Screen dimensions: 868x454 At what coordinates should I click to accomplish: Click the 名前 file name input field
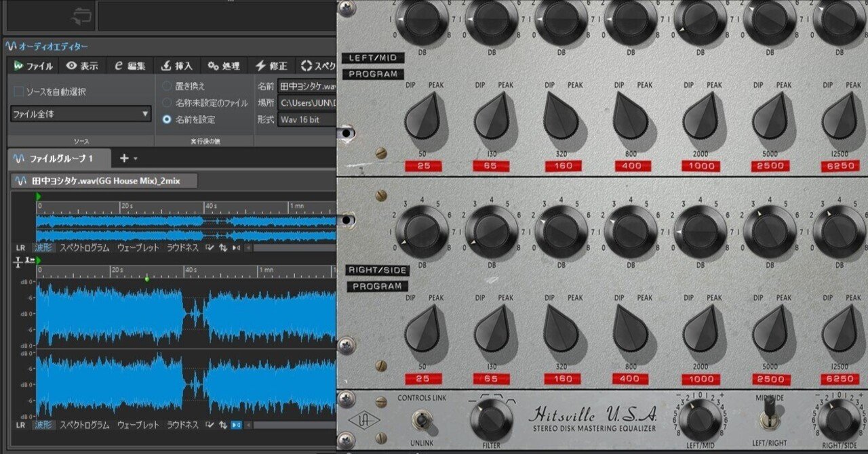click(x=307, y=86)
